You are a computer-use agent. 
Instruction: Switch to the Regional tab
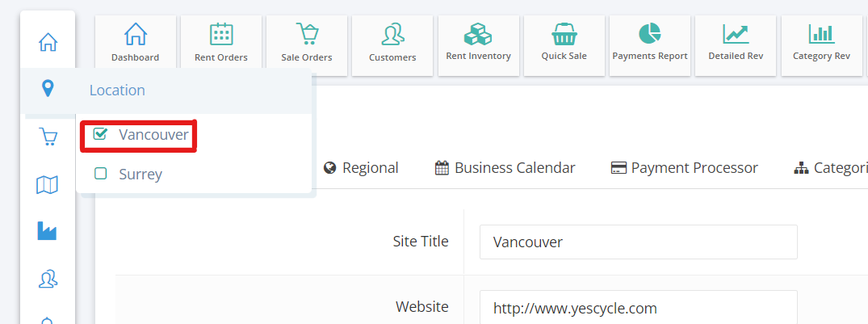(x=361, y=168)
